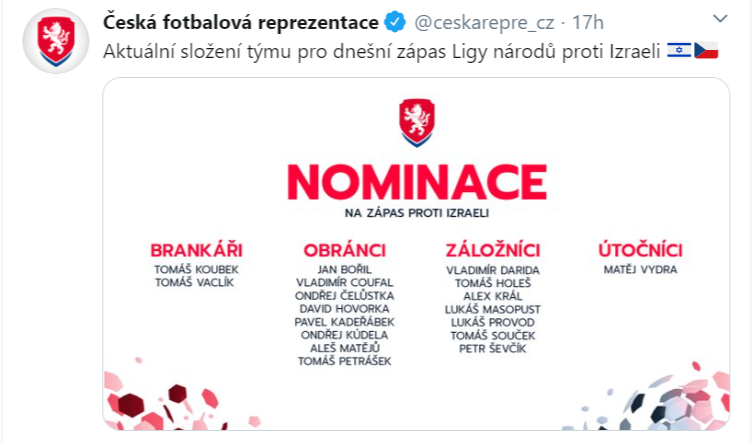Viewport: 752px width, 442px height.
Task: Click the large NOMINACE heading
Action: (416, 181)
